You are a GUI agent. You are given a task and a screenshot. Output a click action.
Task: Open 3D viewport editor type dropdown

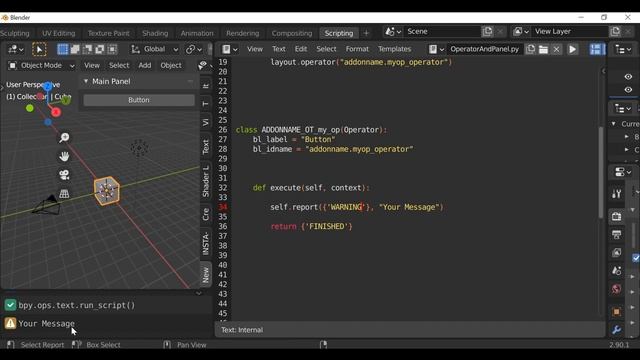click(16, 49)
